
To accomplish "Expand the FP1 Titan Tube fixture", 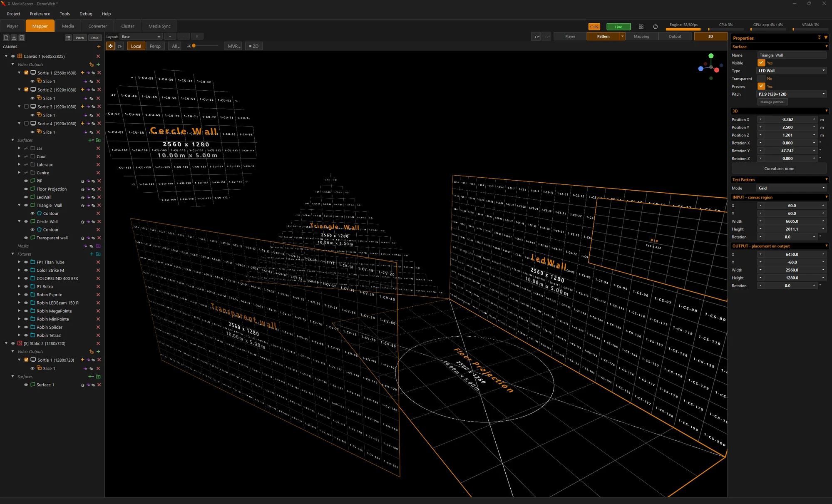I will [x=19, y=262].
